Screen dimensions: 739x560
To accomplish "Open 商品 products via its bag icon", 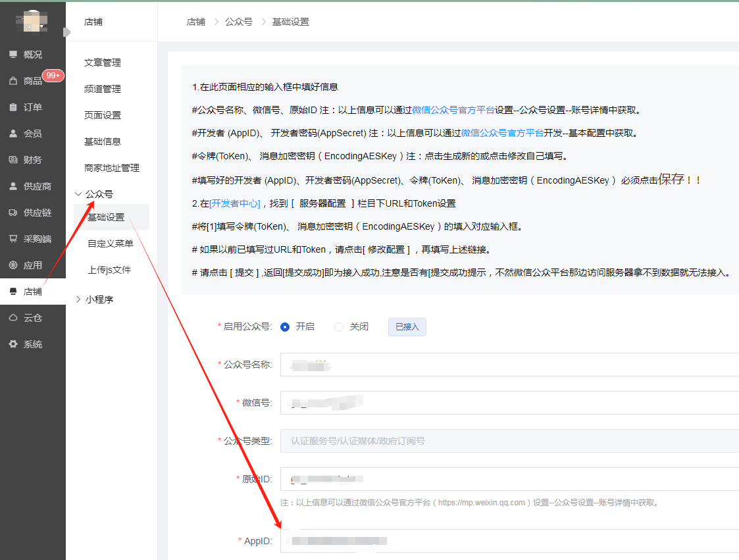I will pos(13,81).
